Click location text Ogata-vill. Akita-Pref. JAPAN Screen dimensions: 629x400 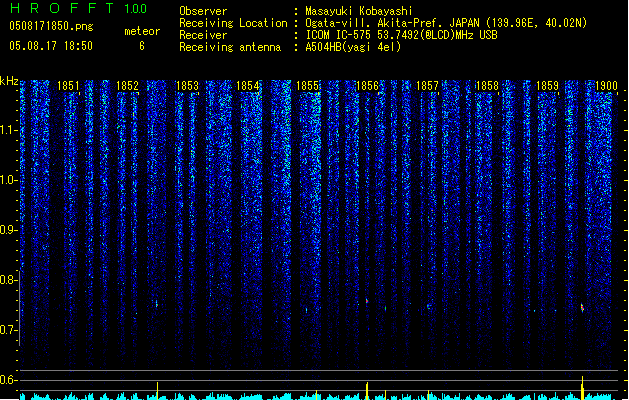pos(392,23)
